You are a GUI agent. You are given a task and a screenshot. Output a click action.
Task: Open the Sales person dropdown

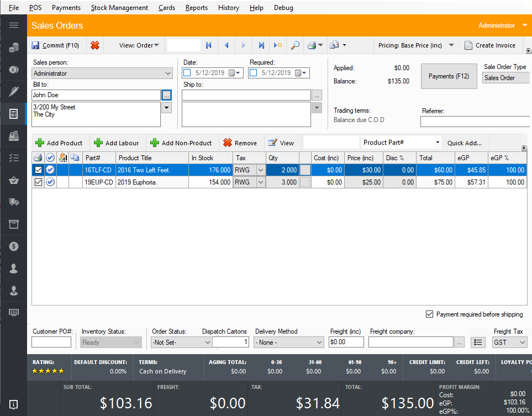(x=167, y=73)
